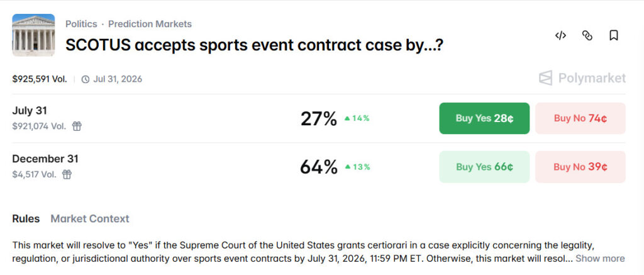
Task: Click the market title heading
Action: (254, 45)
